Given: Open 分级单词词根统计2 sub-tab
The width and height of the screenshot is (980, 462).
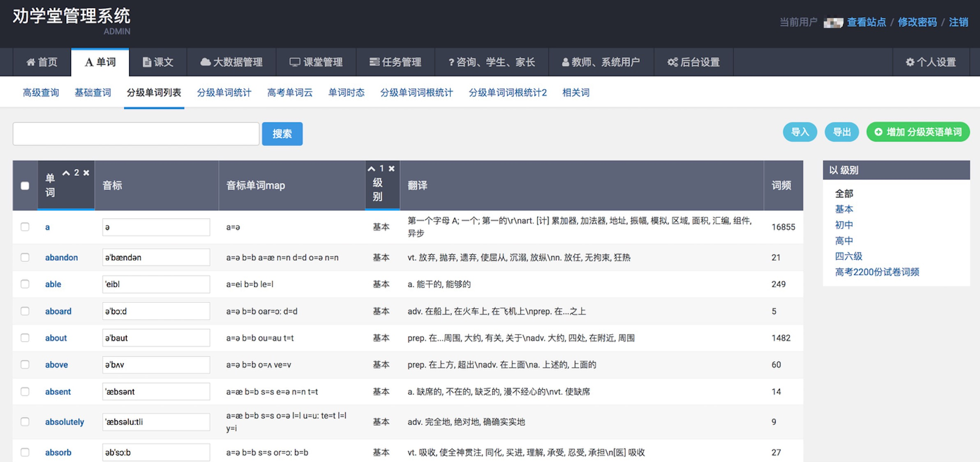Looking at the screenshot, I should [x=508, y=92].
